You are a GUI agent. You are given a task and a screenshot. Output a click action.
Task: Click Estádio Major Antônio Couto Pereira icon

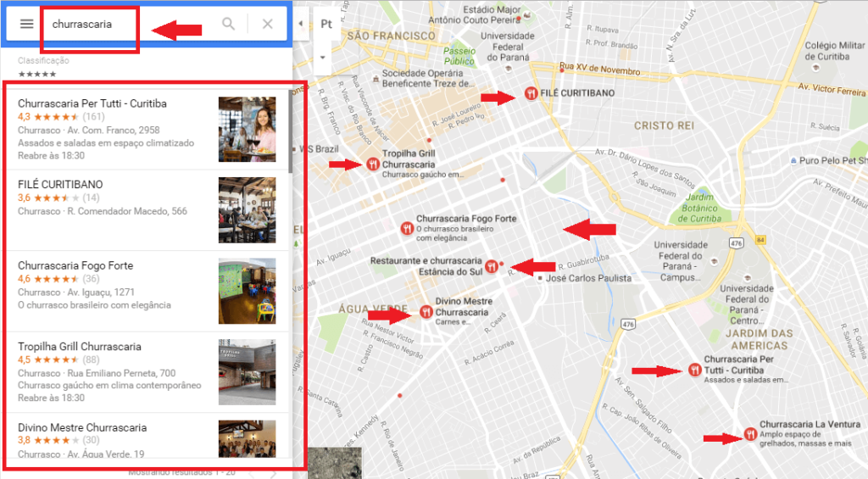527,15
